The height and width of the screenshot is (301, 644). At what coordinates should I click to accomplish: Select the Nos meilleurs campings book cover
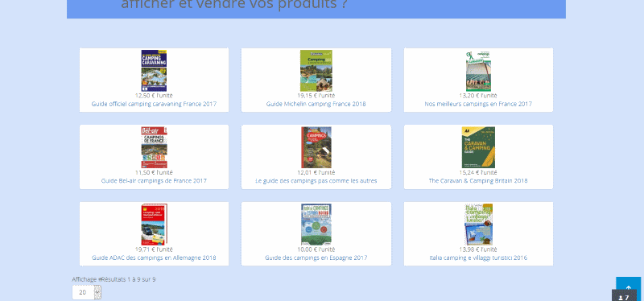click(x=478, y=71)
